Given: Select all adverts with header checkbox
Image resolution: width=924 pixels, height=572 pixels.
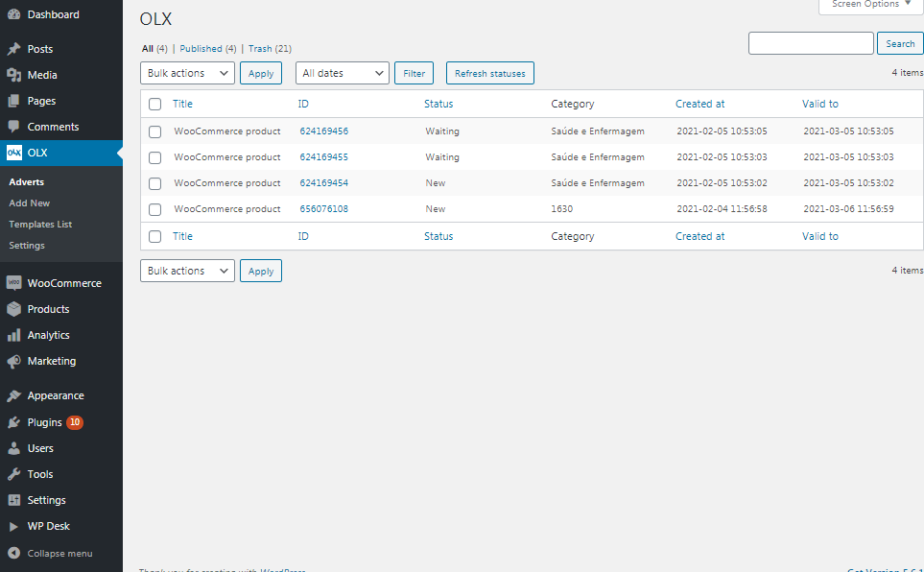Looking at the screenshot, I should point(155,105).
